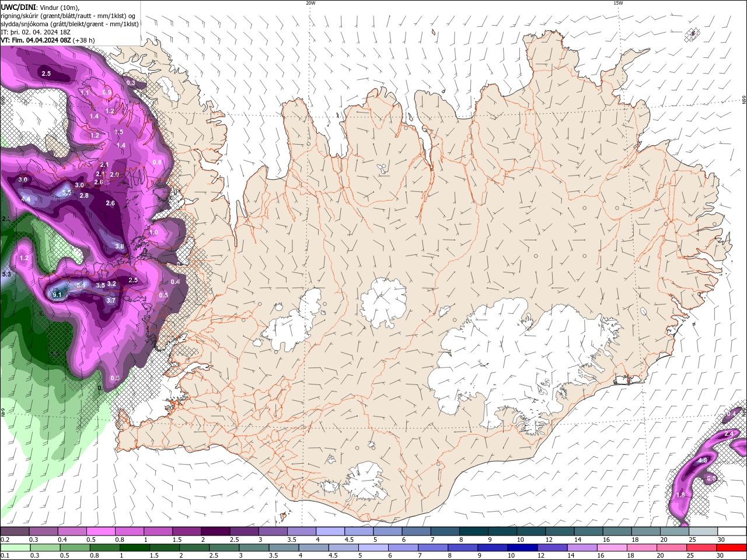Click the 9.1 precipitation value on the map

pos(57,295)
